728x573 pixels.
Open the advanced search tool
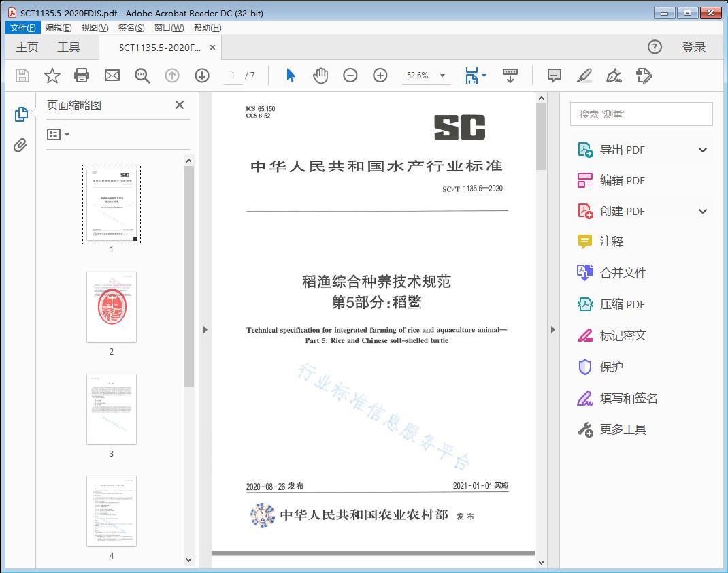click(x=142, y=76)
